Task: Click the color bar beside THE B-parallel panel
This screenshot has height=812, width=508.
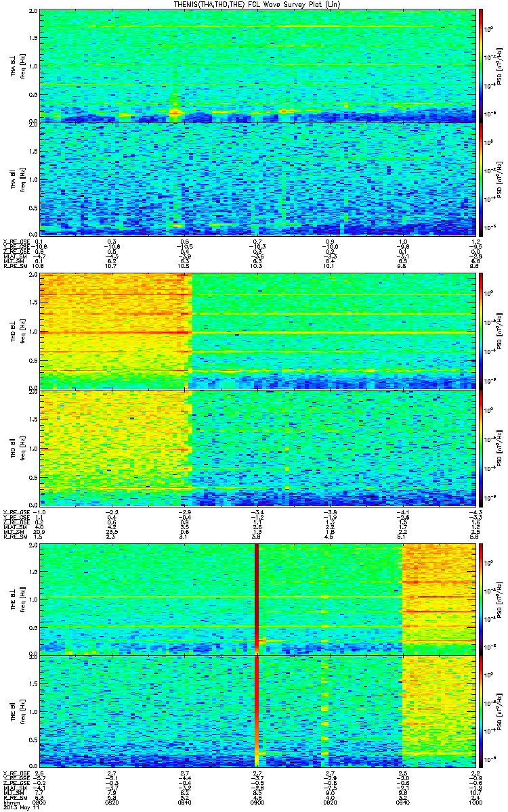Action: click(482, 710)
